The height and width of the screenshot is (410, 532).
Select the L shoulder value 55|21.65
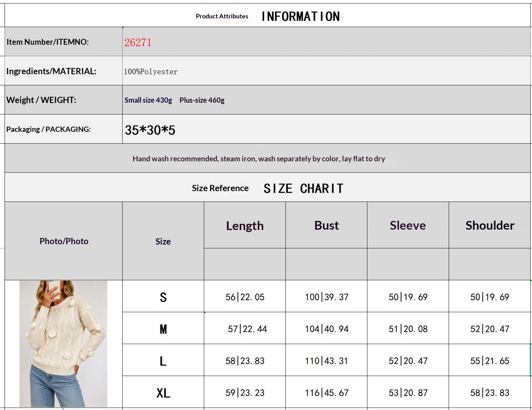pos(490,361)
